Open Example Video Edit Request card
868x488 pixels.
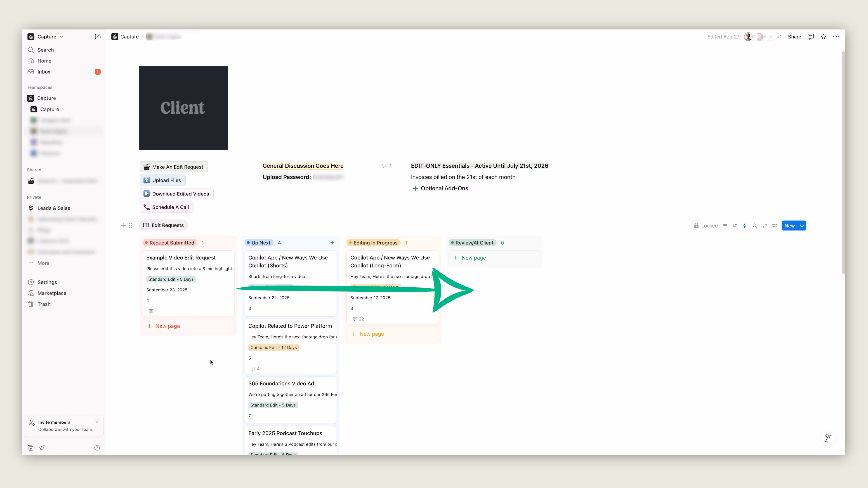188,283
